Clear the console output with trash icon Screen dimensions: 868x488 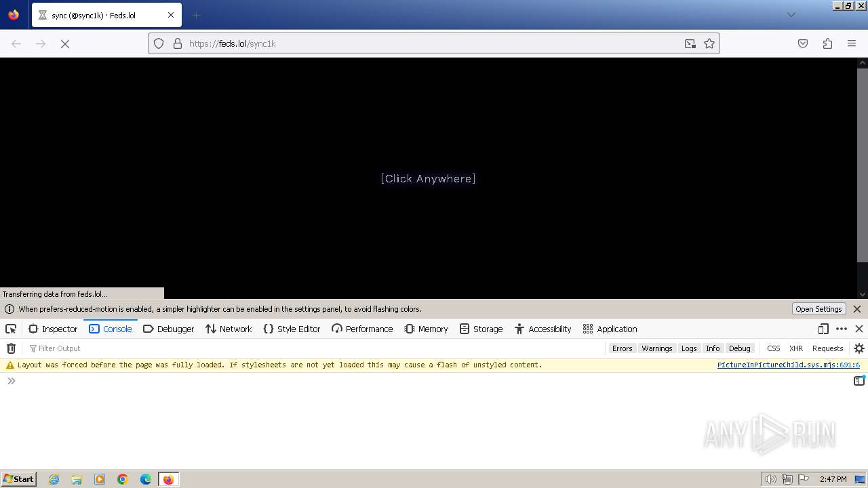(x=11, y=348)
